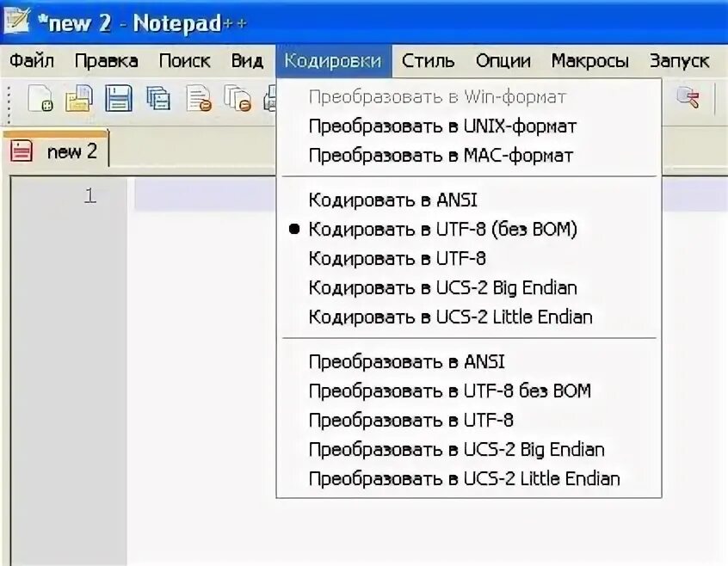Viewport: 728px width, 566px height.
Task: Click the New file toolbar icon
Action: tap(40, 98)
